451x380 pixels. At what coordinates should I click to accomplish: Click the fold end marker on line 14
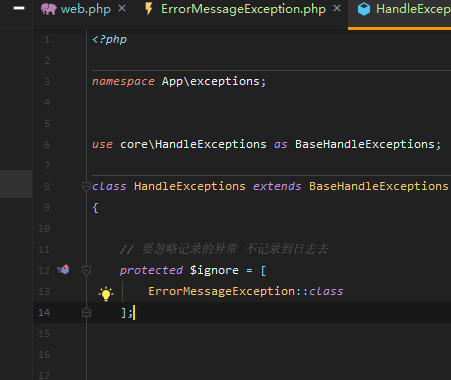[x=86, y=312]
